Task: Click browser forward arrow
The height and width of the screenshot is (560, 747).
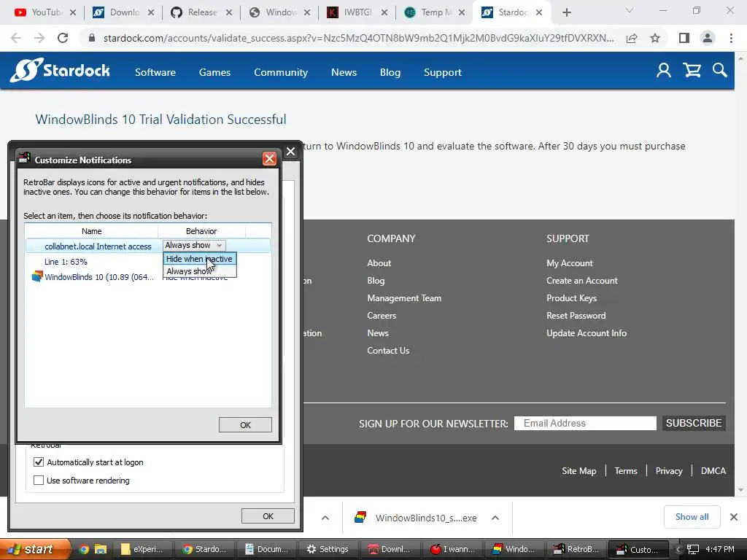Action: click(39, 38)
